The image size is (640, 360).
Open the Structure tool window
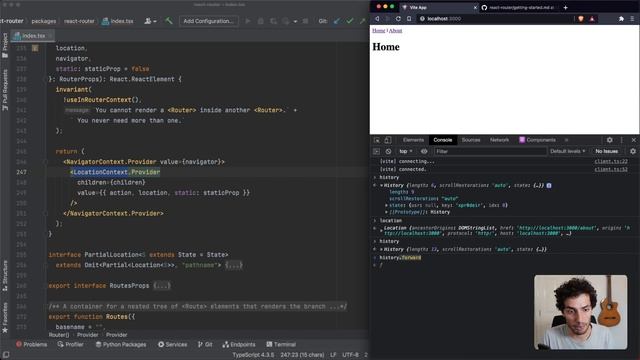coord(5,276)
